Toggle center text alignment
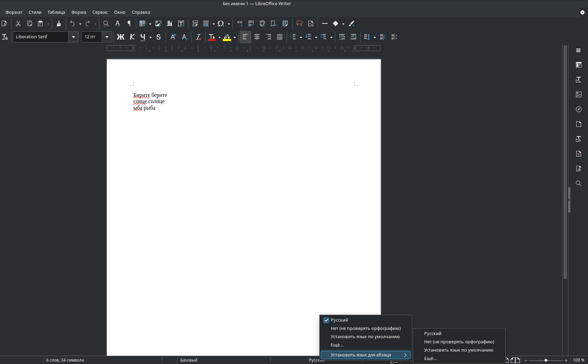The height and width of the screenshot is (364, 588). click(257, 37)
